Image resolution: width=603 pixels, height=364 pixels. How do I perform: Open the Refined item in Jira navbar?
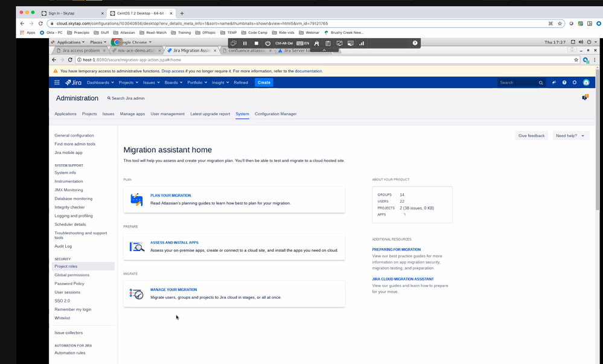(x=241, y=82)
